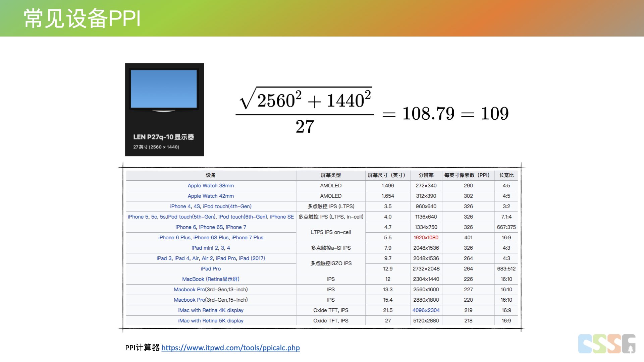Screen dimensions: 644x362
Task: Click the 多点触控IGZO IPS cell
Action: tap(331, 263)
